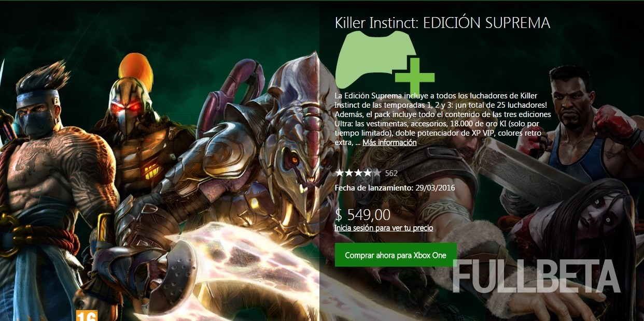
Task: Click the Fecha de lanzamiento release date
Action: point(395,187)
